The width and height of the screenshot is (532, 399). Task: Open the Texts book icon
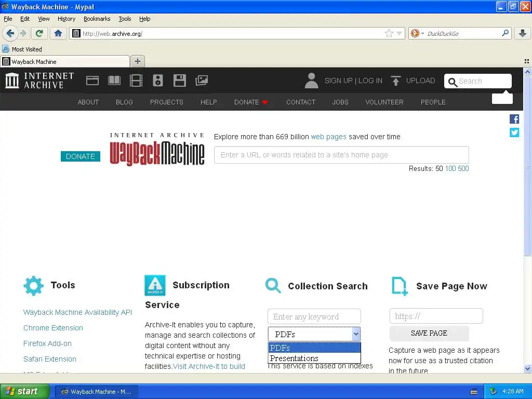pos(114,81)
